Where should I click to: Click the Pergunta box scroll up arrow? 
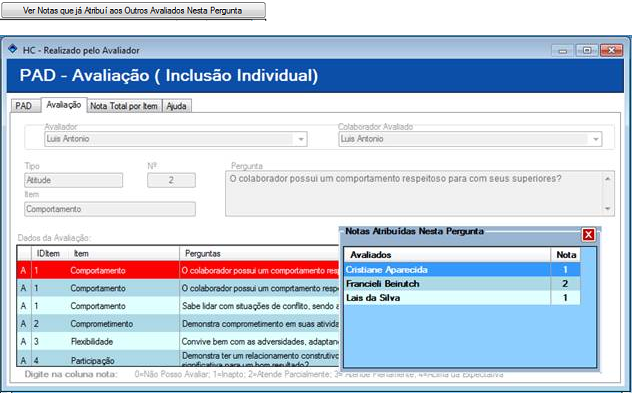coord(608,179)
